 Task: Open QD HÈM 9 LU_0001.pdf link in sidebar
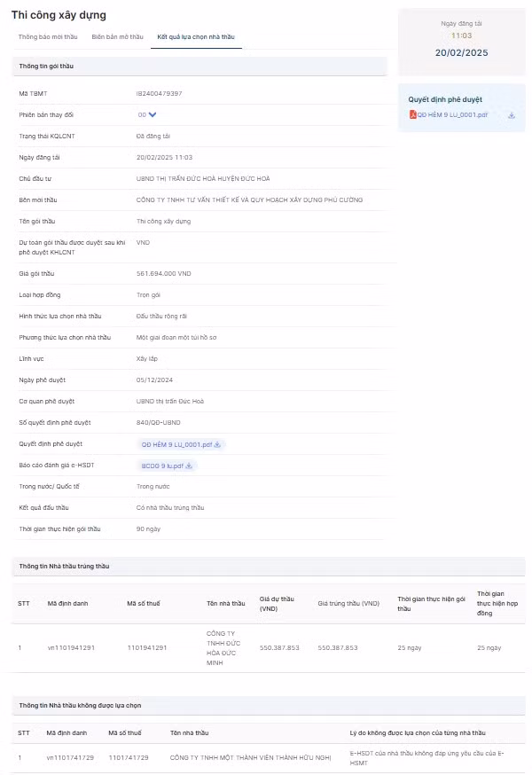(x=452, y=115)
